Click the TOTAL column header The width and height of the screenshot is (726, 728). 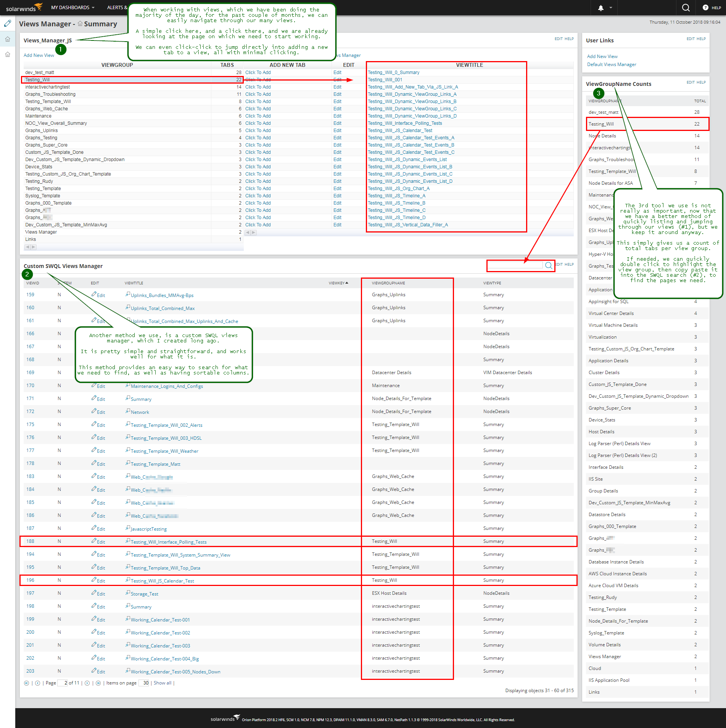[700, 101]
